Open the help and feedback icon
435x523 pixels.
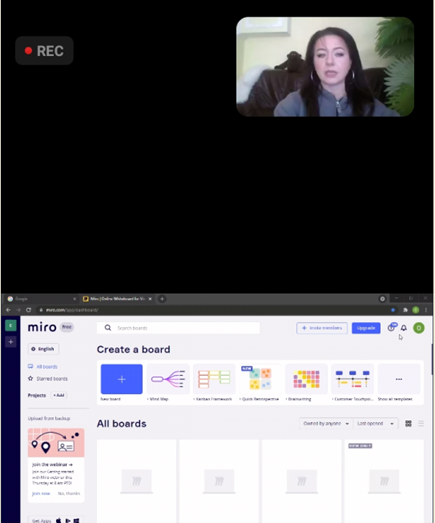coord(392,328)
